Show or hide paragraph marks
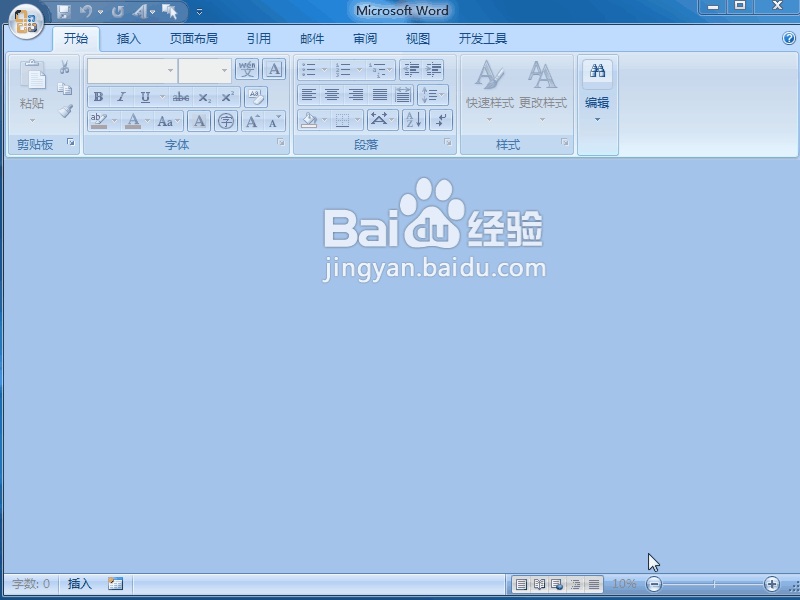 (441, 120)
